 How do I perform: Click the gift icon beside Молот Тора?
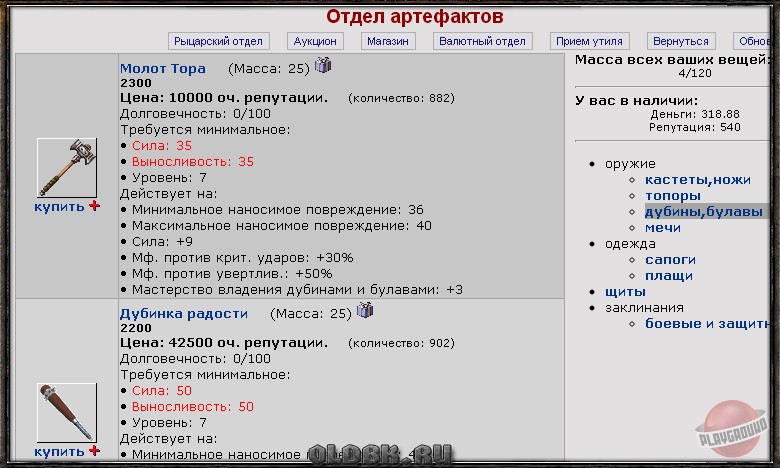click(322, 66)
